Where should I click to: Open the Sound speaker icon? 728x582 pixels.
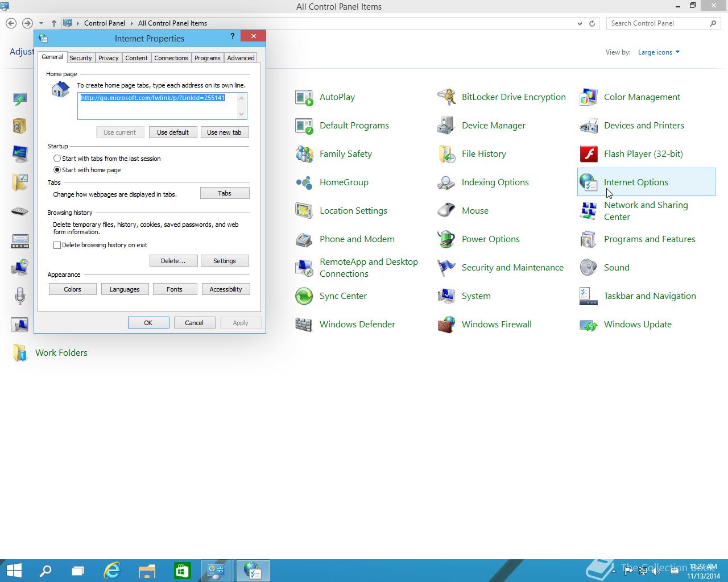pyautogui.click(x=589, y=268)
